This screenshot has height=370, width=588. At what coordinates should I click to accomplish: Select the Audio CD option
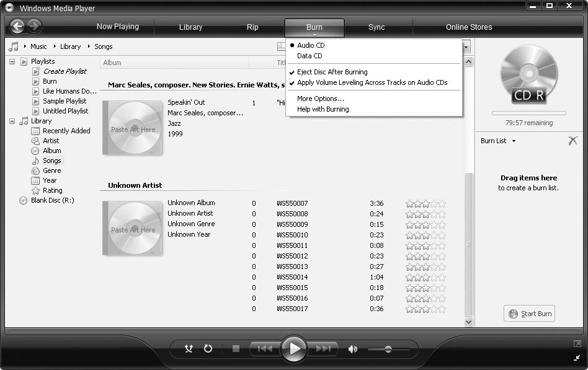pos(311,45)
